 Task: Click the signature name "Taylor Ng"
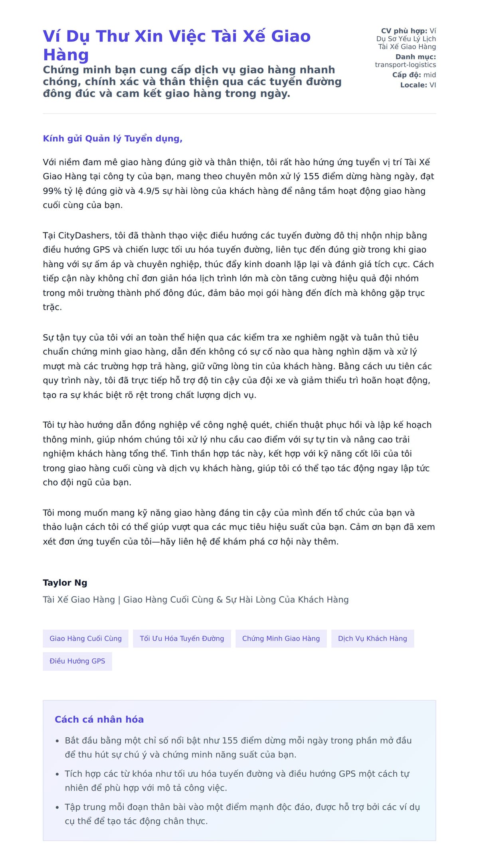65,583
